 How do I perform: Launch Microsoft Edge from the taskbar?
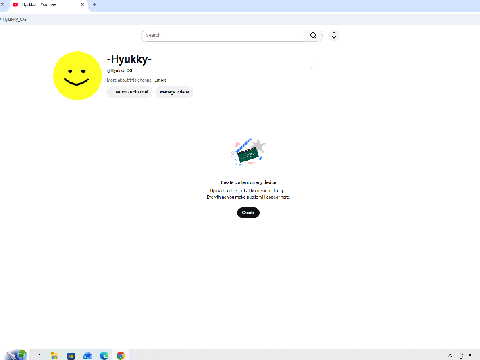104,355
